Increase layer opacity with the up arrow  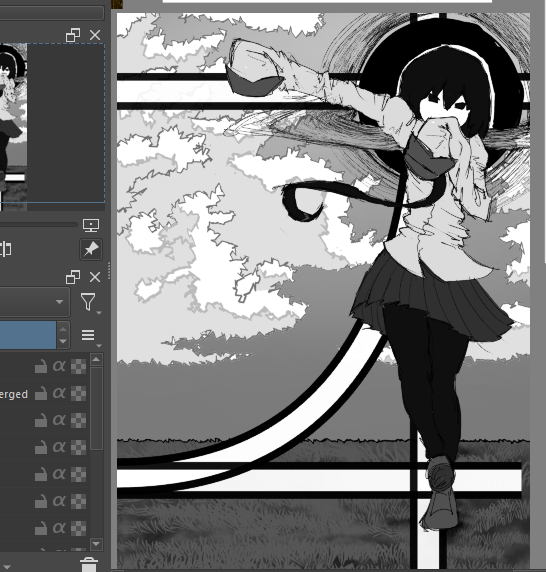(63, 329)
